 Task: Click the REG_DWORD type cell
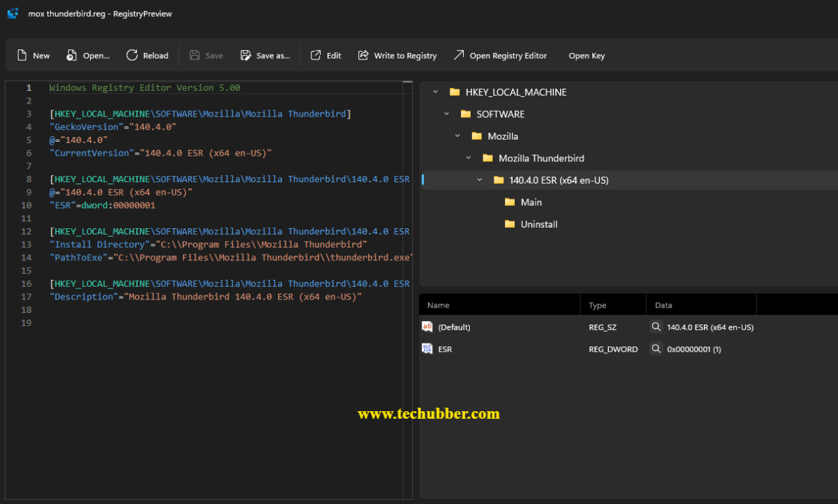point(613,349)
